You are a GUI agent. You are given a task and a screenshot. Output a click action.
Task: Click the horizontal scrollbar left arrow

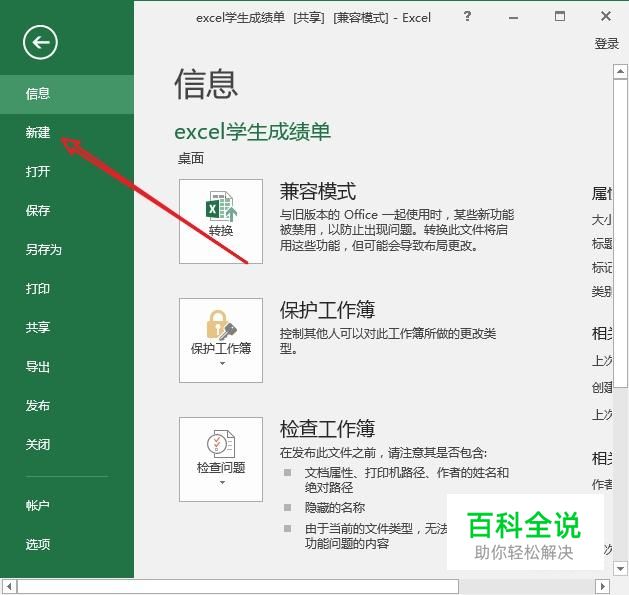click(8, 586)
